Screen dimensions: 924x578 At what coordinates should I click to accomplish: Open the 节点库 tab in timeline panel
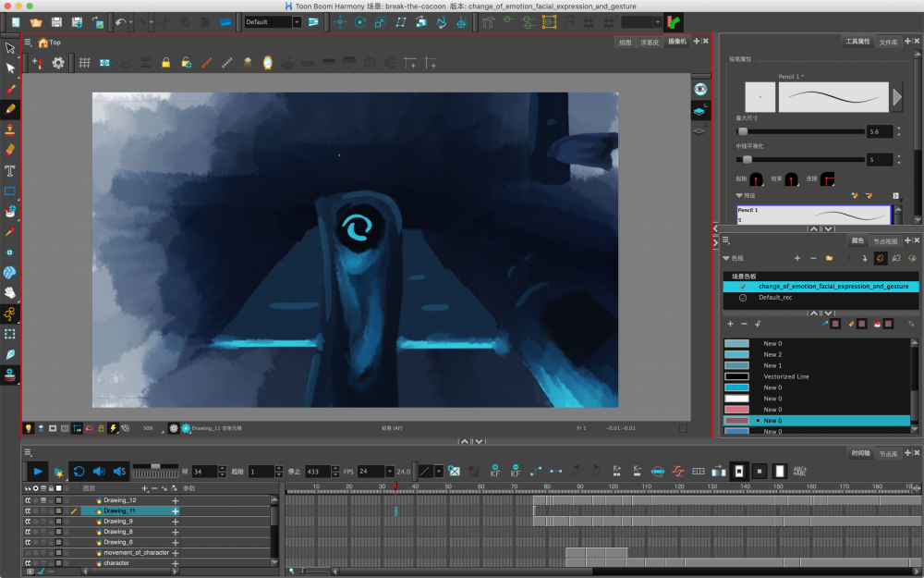click(x=888, y=453)
